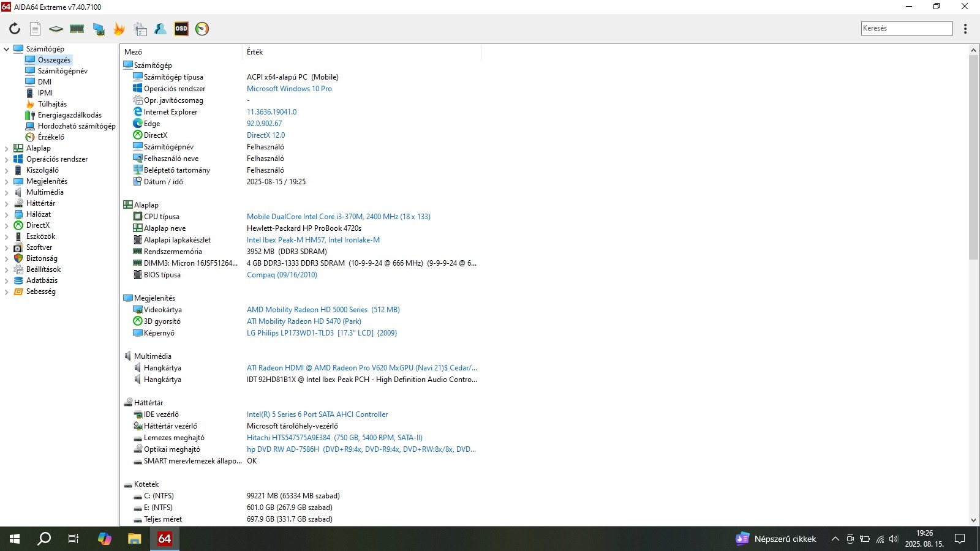Open the OSD panel toolbar icon
The image size is (980, 551).
click(181, 29)
